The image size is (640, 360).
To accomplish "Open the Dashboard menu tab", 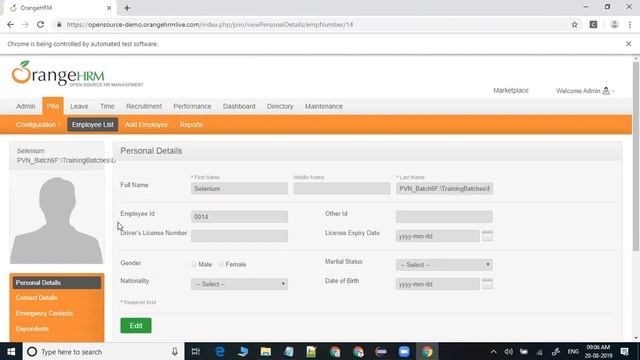I will [239, 106].
